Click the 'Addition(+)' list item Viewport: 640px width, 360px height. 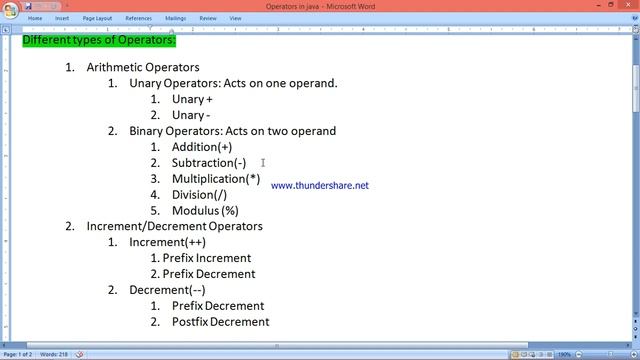point(202,147)
